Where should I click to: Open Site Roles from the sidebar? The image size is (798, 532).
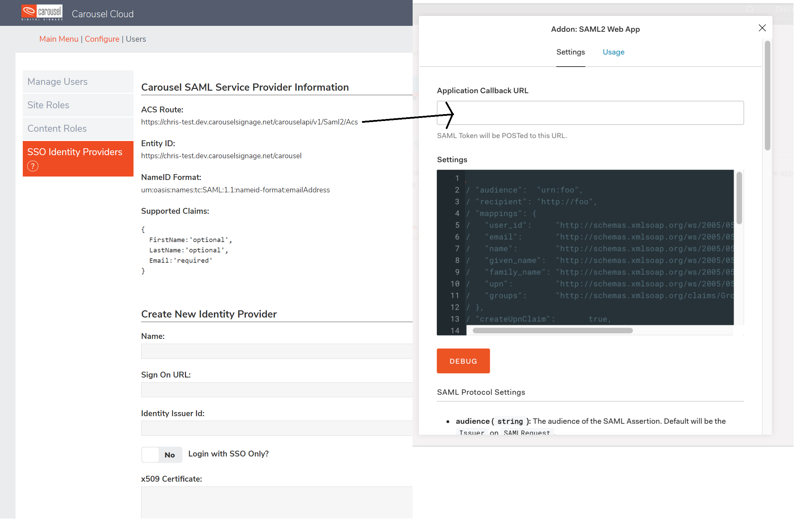(48, 105)
